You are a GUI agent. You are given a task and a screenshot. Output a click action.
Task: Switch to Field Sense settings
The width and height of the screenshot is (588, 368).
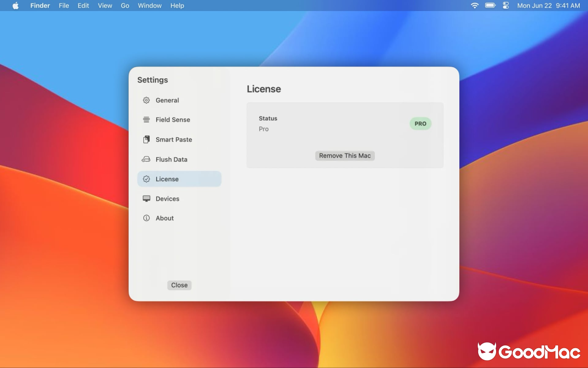179,120
